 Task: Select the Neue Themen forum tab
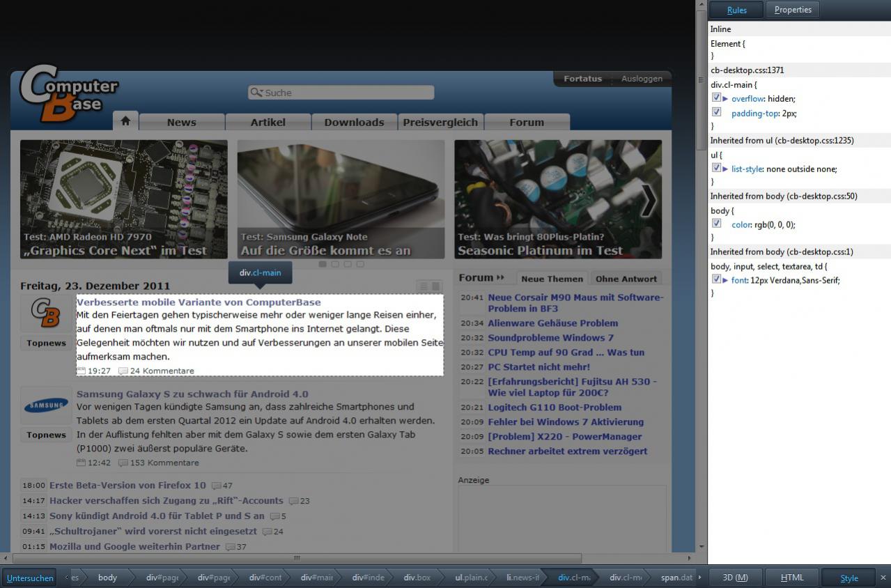[x=552, y=279]
